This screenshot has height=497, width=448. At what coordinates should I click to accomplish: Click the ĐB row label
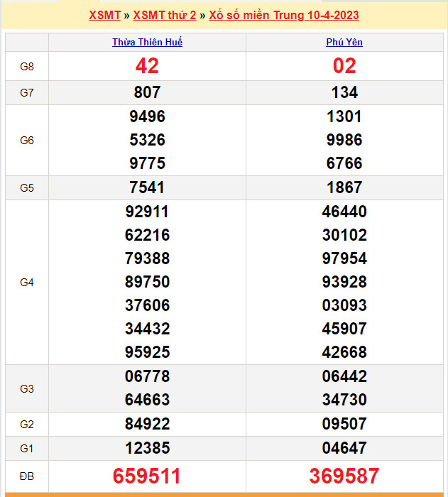[27, 476]
